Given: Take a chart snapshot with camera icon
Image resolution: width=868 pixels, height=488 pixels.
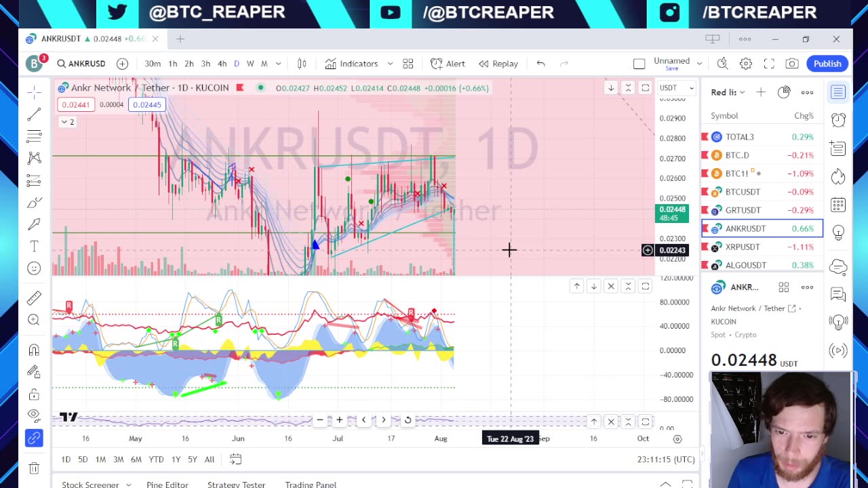Looking at the screenshot, I should click(x=792, y=64).
